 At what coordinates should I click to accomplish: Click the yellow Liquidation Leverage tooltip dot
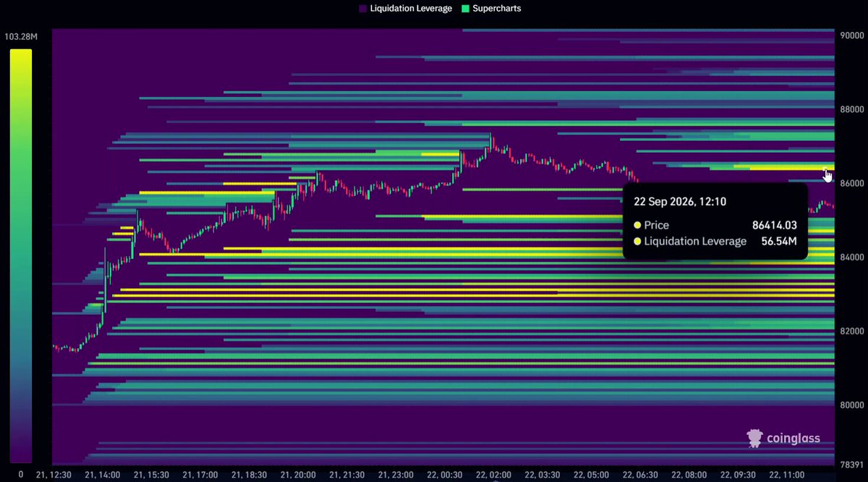(637, 241)
